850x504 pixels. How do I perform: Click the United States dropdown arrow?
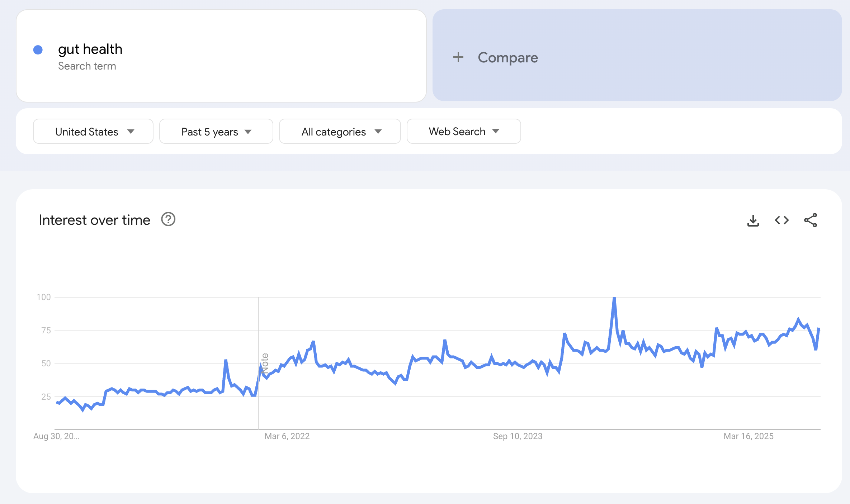[131, 132]
